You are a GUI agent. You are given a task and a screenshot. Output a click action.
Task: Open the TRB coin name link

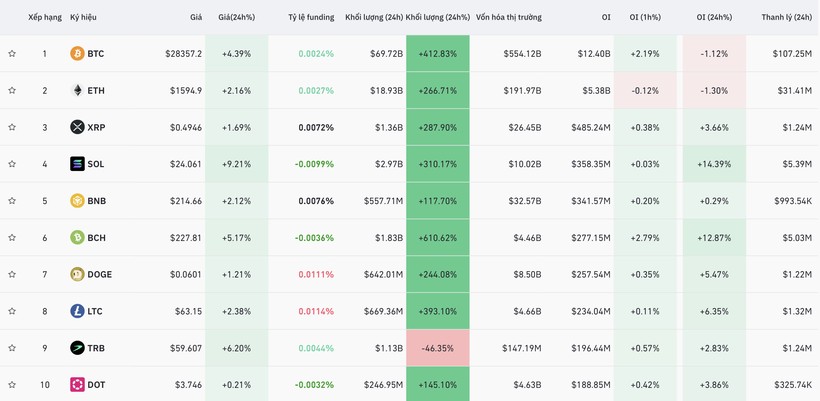96,348
